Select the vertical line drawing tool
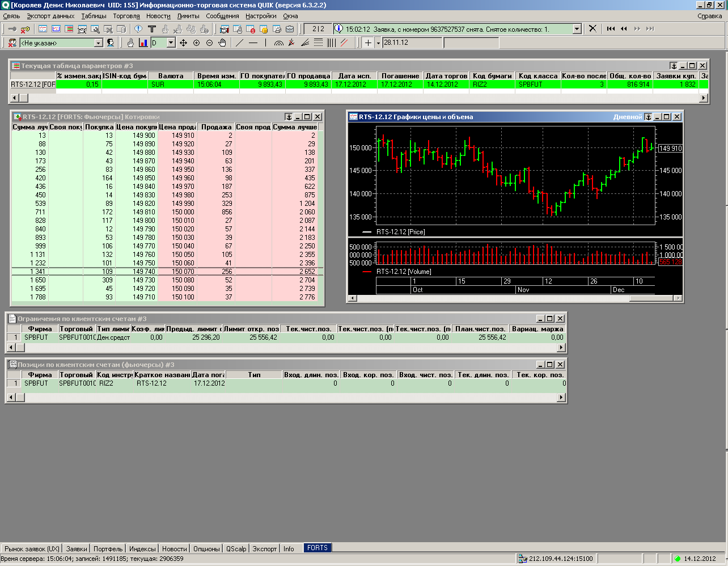This screenshot has height=566, width=728. (265, 43)
